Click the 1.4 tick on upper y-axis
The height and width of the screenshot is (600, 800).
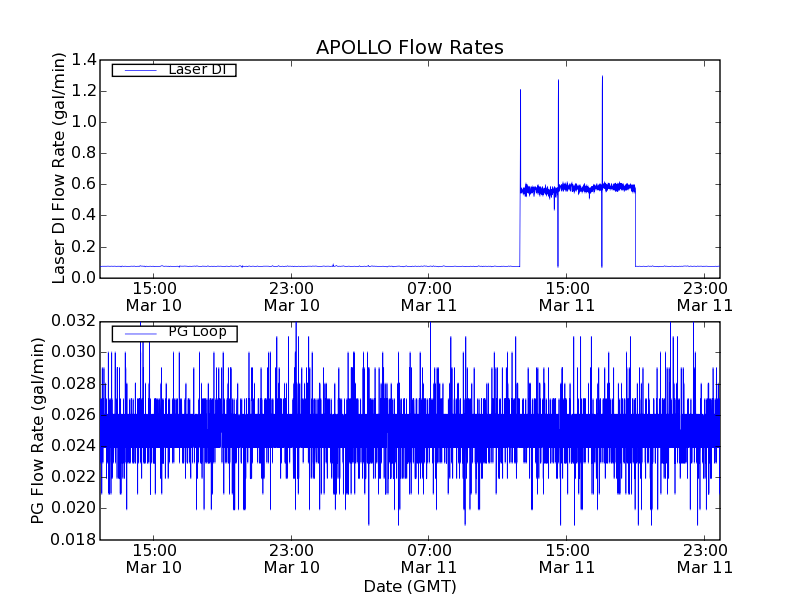[x=83, y=60]
